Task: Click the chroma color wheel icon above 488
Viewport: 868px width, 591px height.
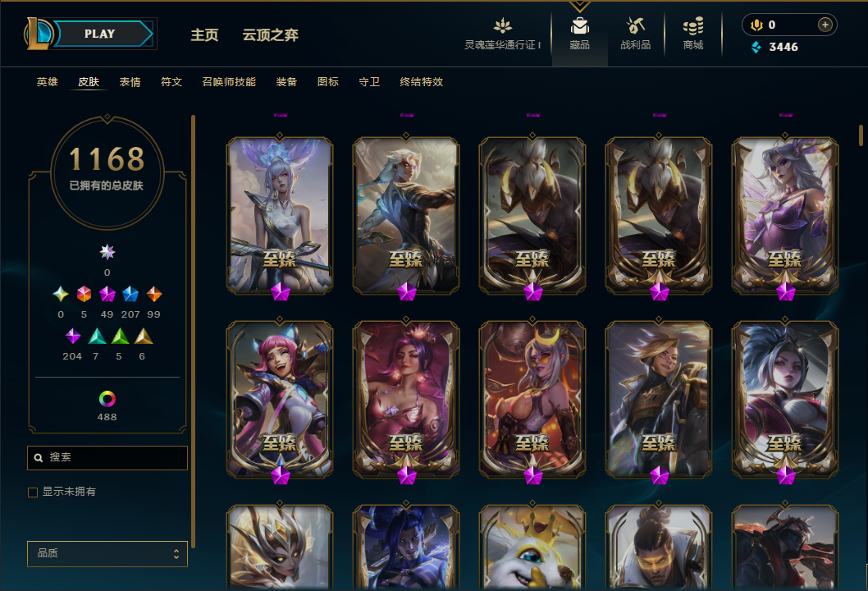Action: pos(107,399)
